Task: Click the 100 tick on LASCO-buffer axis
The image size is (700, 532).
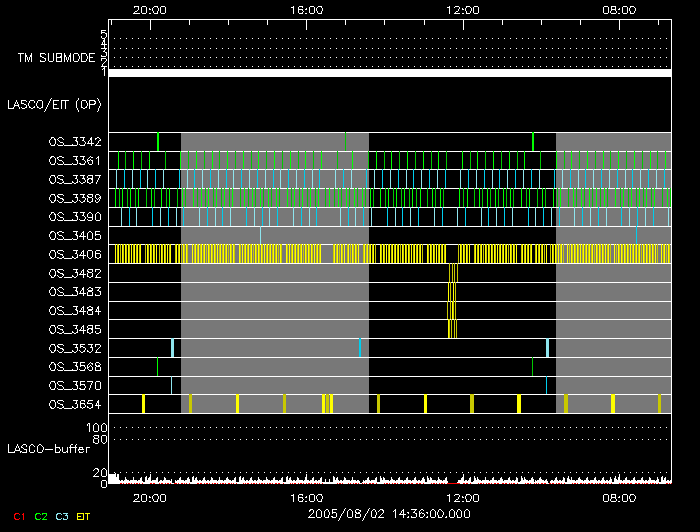Action: click(101, 428)
